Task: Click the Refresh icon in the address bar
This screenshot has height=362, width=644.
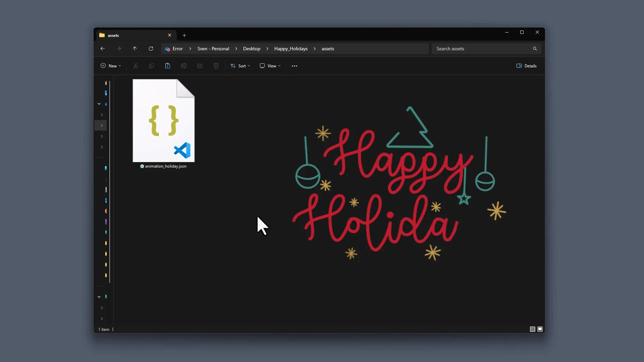Action: [x=151, y=49]
